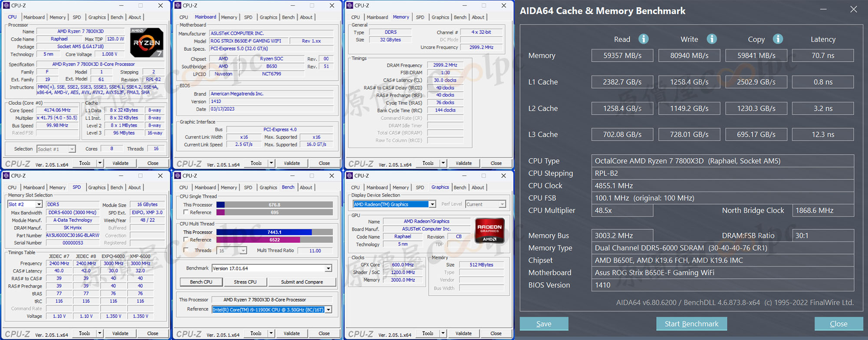The width and height of the screenshot is (868, 340).
Task: Click the CPU-Z app icon in the SPD window title bar
Action: coord(6,176)
